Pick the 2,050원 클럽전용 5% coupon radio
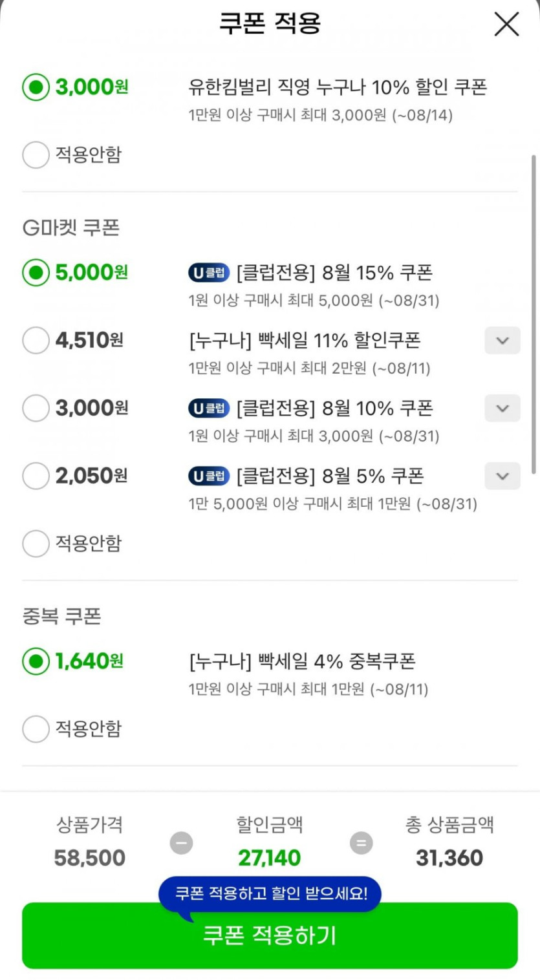Screen dimensions: 540x980 (x=36, y=476)
